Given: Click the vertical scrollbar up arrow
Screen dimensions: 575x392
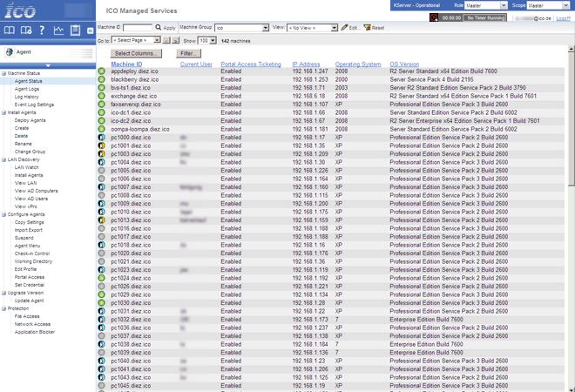Looking at the screenshot, I should point(572,49).
